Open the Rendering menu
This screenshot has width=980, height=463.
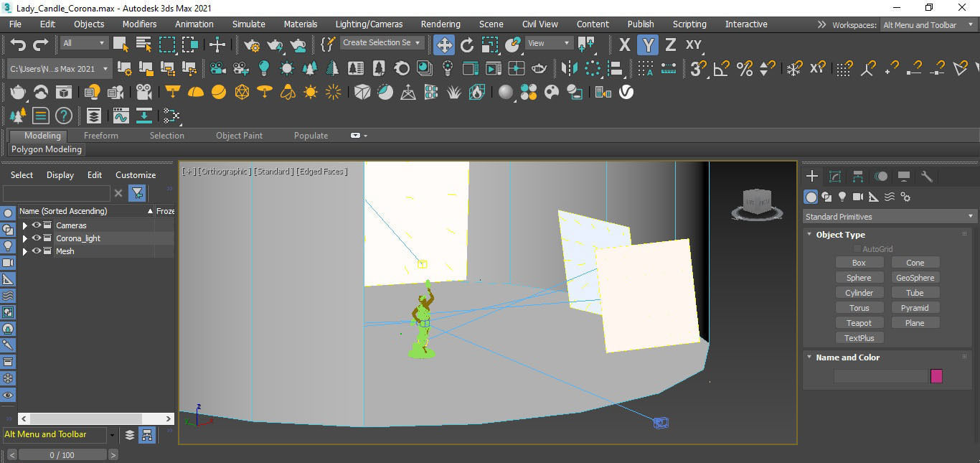(x=440, y=24)
